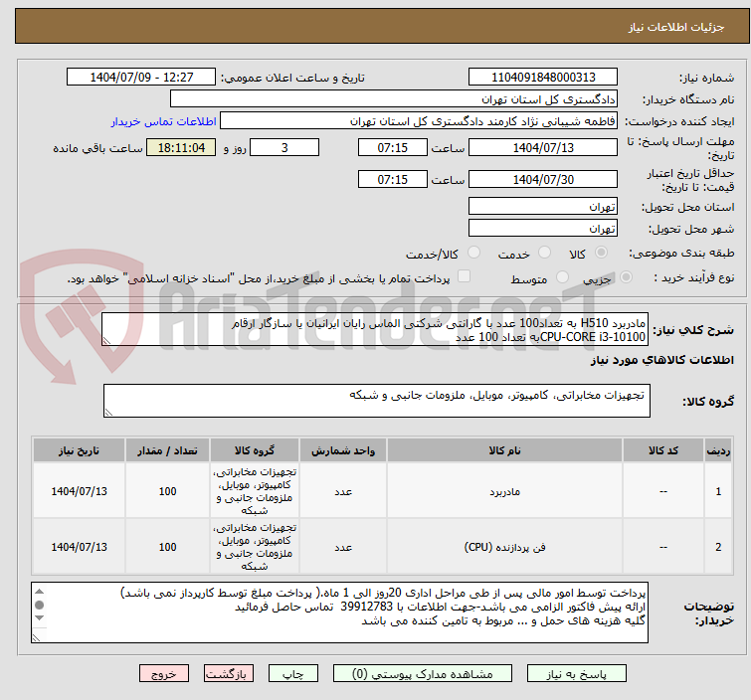
Task: Click the شرح کلی نیاز text area
Action: (x=375, y=329)
